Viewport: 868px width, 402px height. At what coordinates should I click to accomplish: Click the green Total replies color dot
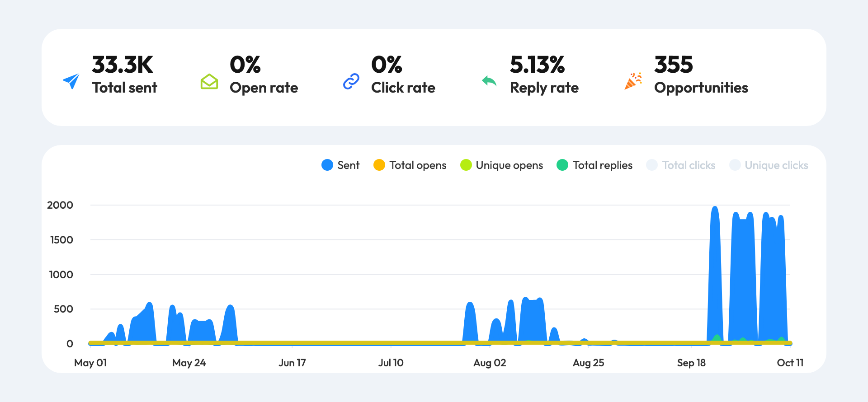pyautogui.click(x=562, y=165)
